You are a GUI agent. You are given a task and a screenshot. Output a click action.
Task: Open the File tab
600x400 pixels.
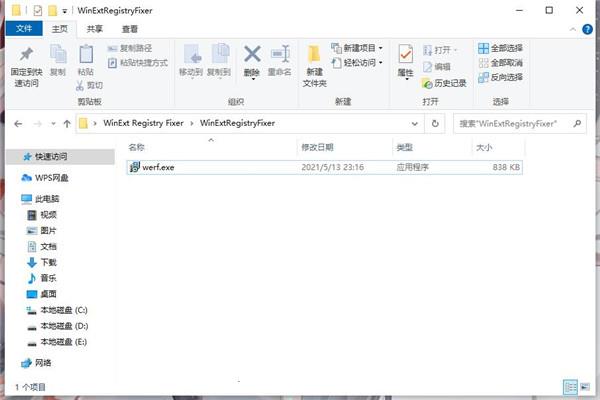coord(24,29)
